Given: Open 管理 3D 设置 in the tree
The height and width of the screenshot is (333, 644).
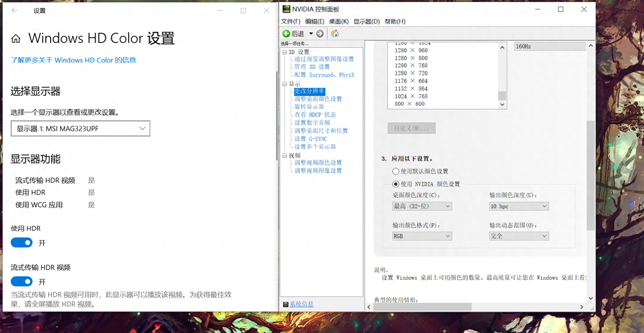Looking at the screenshot, I should [x=312, y=67].
